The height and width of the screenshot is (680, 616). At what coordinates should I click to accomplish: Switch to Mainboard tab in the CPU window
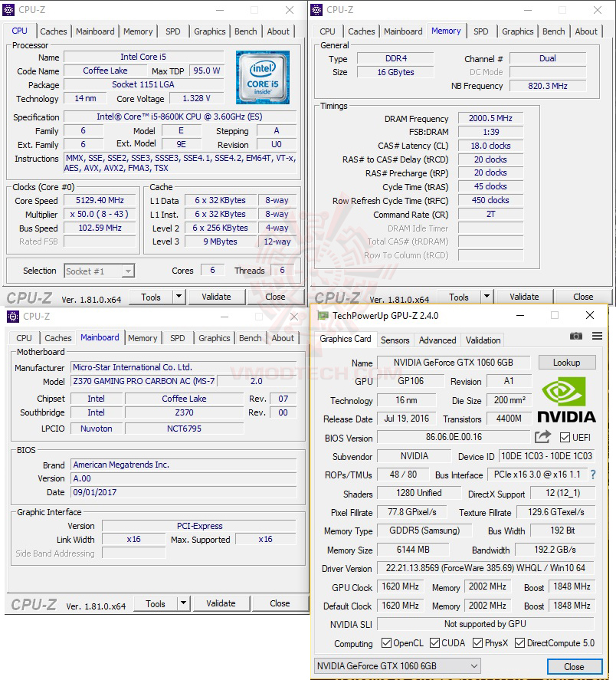click(95, 31)
